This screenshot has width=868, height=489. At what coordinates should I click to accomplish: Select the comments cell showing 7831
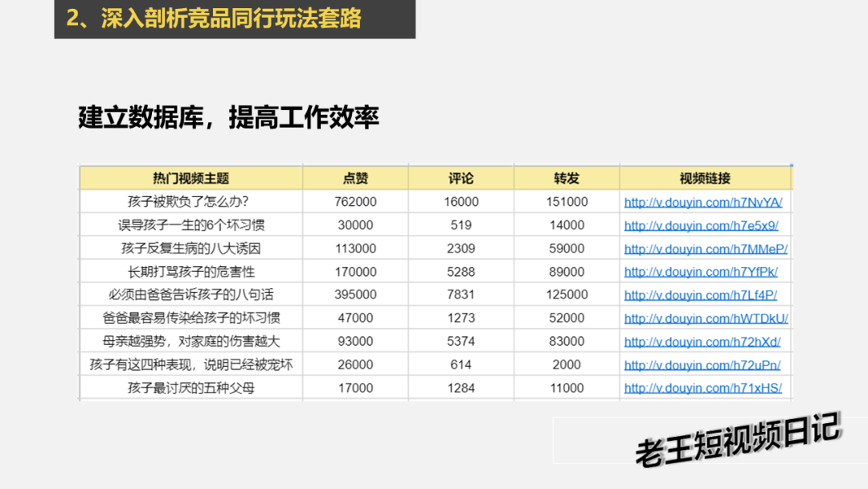[461, 295]
